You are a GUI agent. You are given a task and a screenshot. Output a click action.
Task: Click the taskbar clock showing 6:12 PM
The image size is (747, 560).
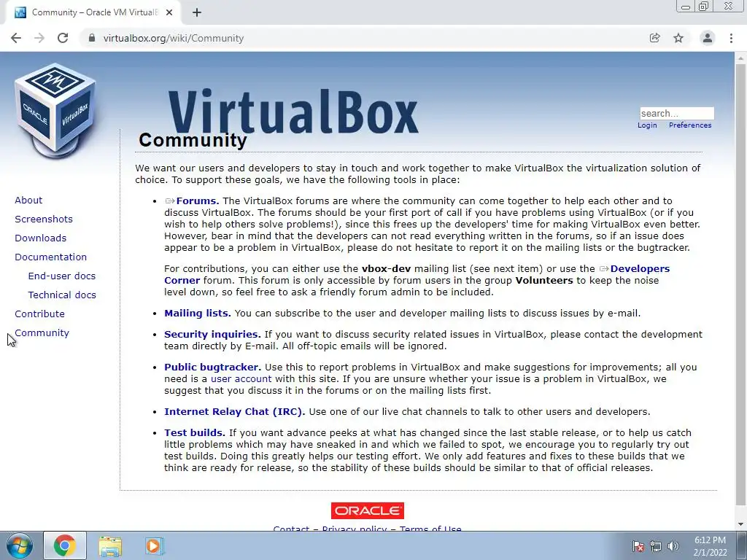pyautogui.click(x=710, y=546)
